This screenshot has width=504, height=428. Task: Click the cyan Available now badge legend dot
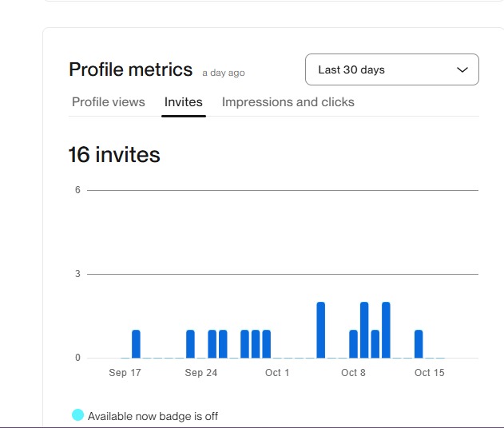coord(77,415)
